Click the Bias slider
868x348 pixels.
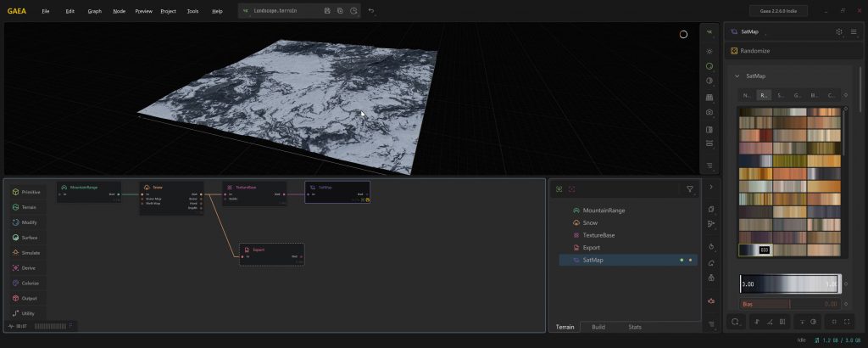click(788, 303)
